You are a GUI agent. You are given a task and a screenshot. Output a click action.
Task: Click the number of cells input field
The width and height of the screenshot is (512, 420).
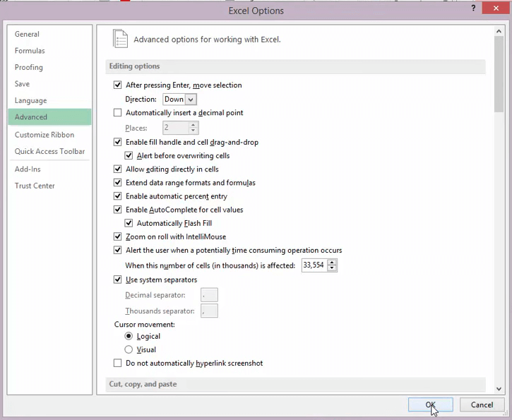coord(314,265)
